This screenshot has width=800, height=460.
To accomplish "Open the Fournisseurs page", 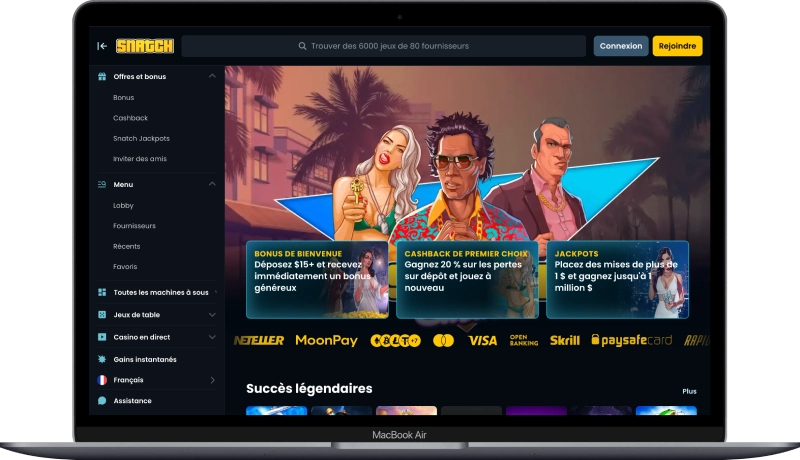I will 134,225.
